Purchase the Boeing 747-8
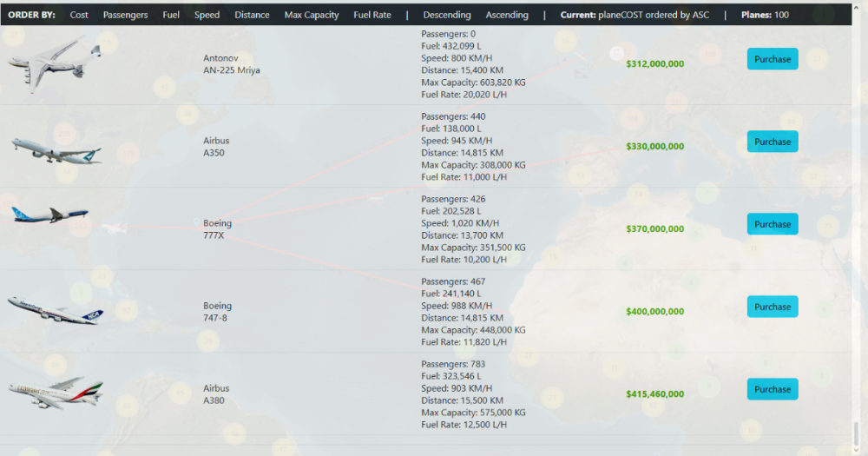This screenshot has width=868, height=456. [x=773, y=307]
